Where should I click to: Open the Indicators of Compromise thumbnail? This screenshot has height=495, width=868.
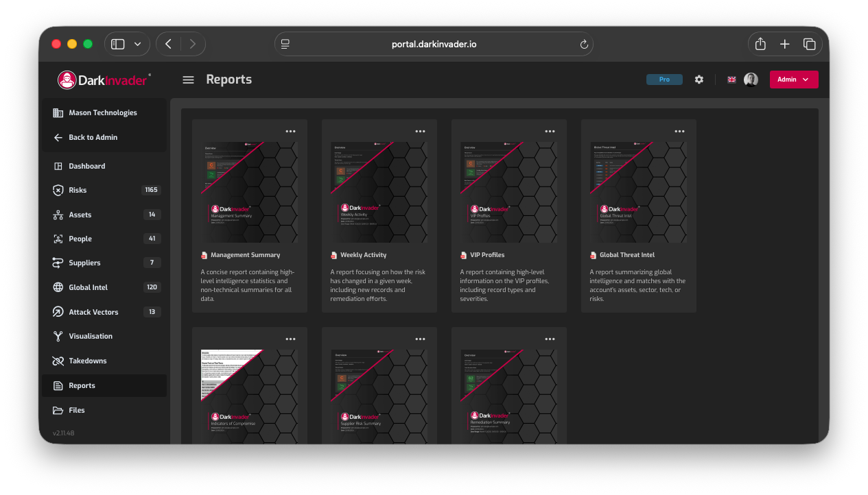249,396
